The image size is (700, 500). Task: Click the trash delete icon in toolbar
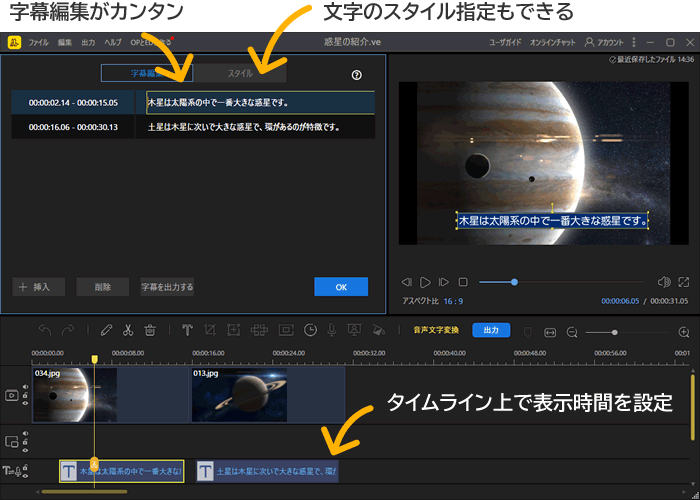click(150, 330)
